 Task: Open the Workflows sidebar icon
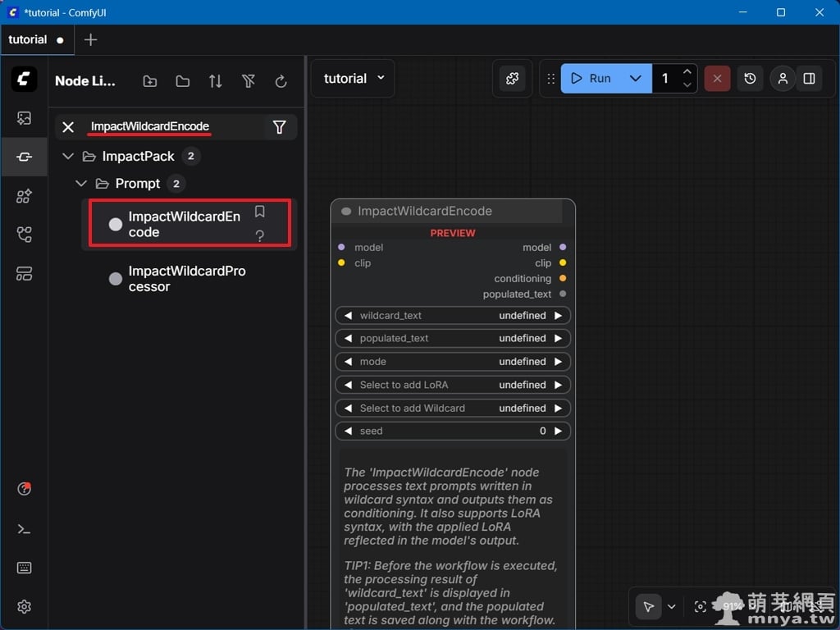[24, 235]
